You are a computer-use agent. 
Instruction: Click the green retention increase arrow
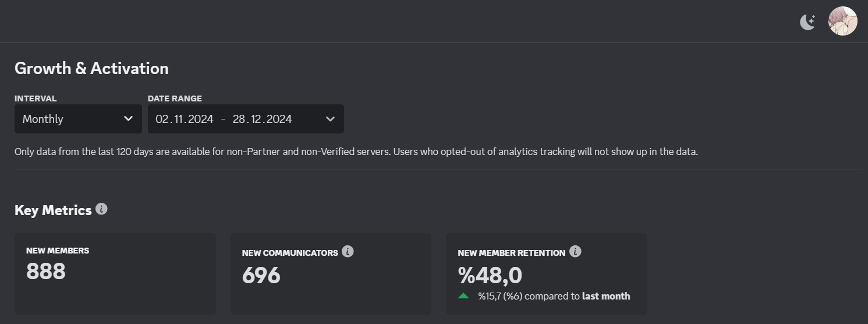point(463,296)
